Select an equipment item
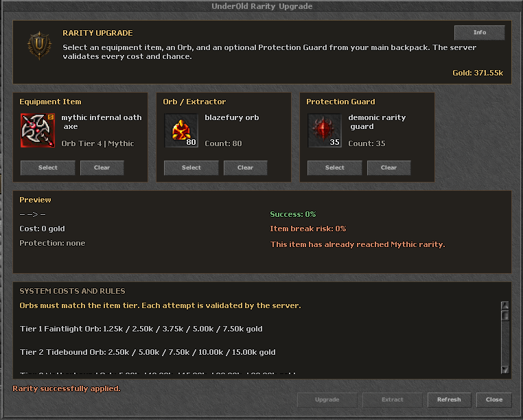This screenshot has width=523, height=420. (47, 167)
